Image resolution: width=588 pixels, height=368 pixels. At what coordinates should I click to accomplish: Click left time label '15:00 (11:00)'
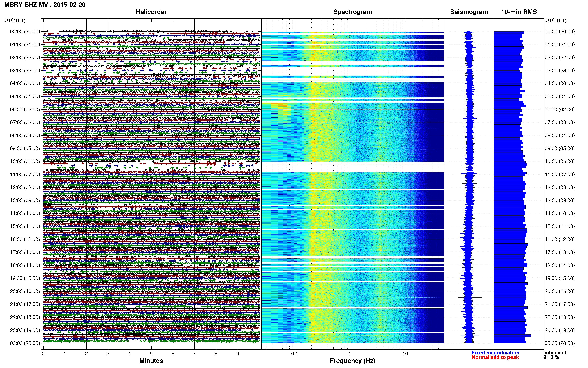(25, 226)
